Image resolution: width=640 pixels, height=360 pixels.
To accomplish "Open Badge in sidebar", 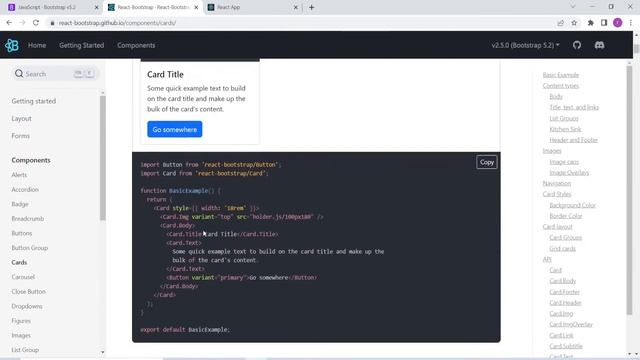I will tap(20, 204).
